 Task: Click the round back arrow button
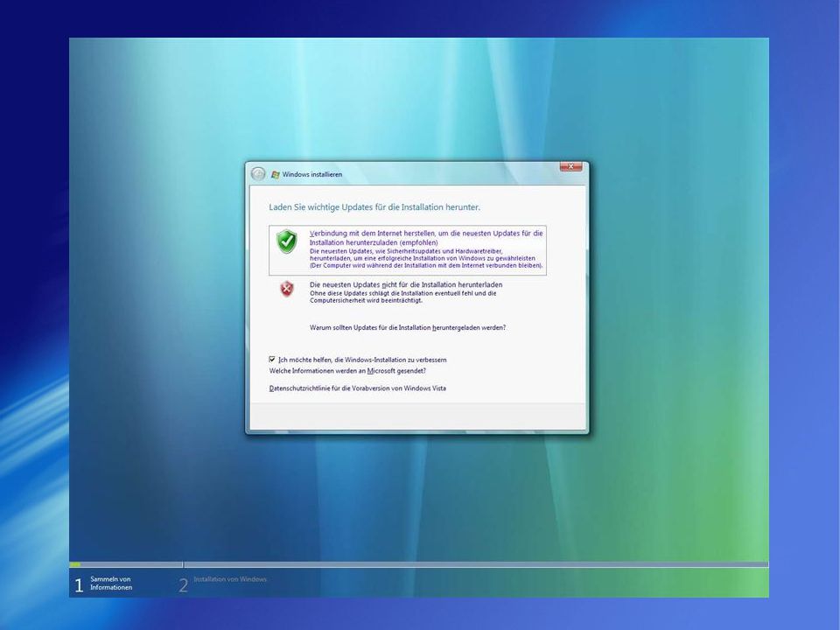tap(258, 174)
